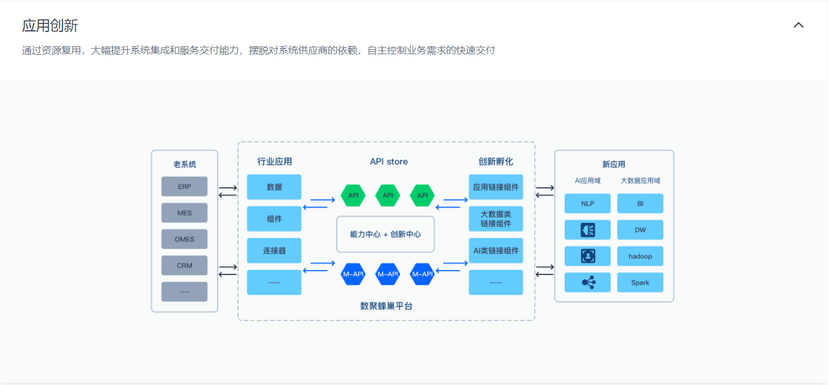Select the middle green API hexagon
Image resolution: width=828 pixels, height=385 pixels.
388,195
